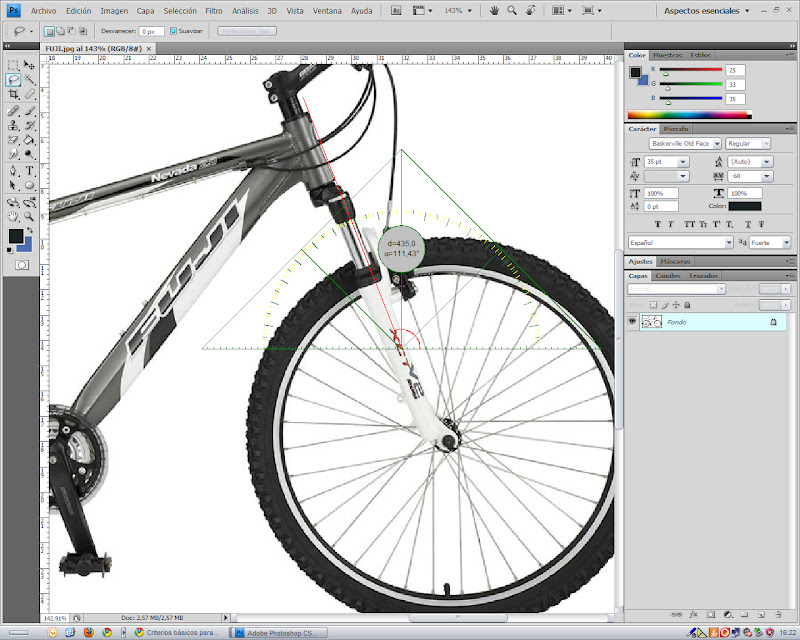
Task: Hide the Fondo layer visibility eye
Action: 632,322
